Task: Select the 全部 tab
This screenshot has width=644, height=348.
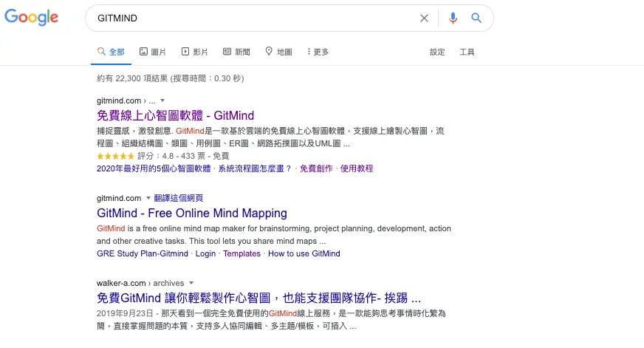Action: pos(111,52)
